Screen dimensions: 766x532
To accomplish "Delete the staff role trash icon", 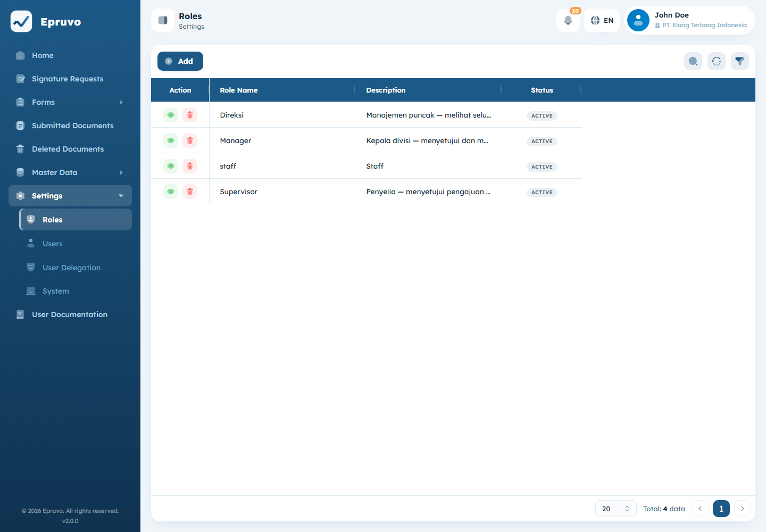I will (190, 166).
